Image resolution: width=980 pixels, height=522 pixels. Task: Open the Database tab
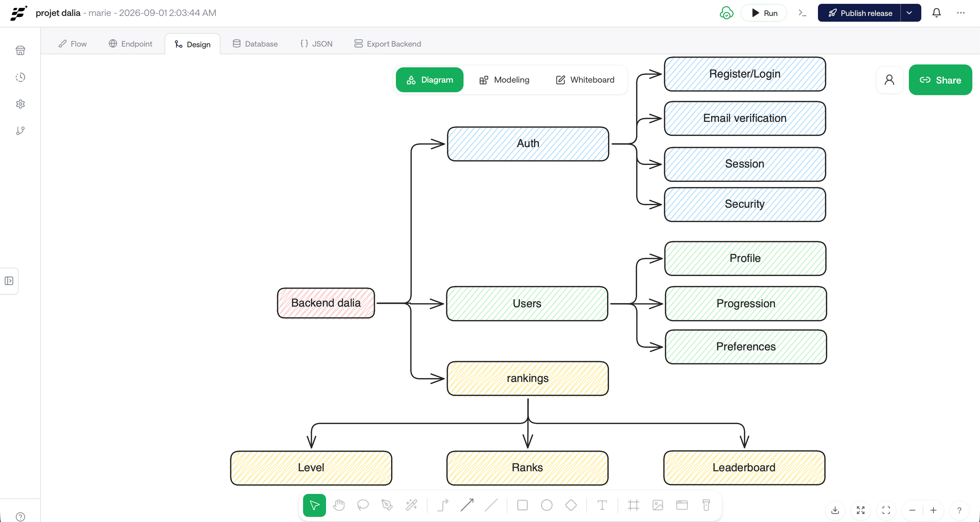coord(255,44)
